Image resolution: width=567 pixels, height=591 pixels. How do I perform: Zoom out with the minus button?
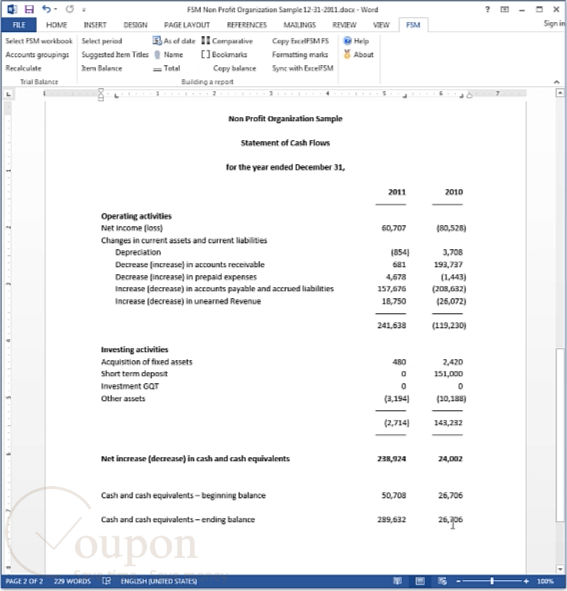(458, 581)
